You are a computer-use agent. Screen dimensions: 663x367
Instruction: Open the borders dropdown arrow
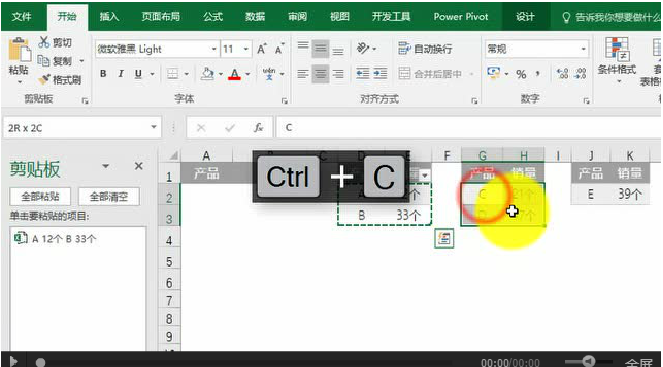click(186, 74)
